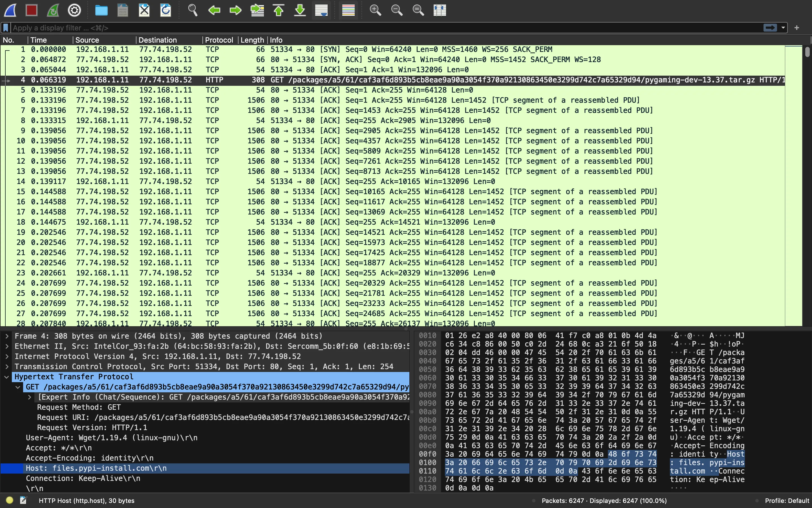Sort by Time column header
Image resolution: width=812 pixels, height=508 pixels.
pyautogui.click(x=50, y=40)
